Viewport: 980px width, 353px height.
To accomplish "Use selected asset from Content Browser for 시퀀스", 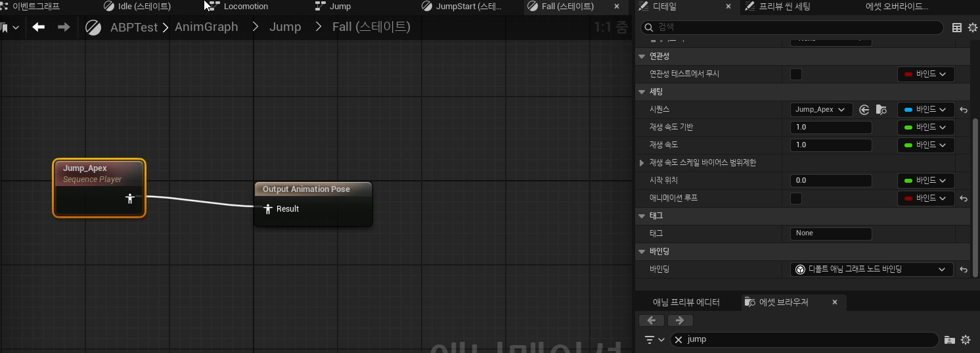I will 864,110.
